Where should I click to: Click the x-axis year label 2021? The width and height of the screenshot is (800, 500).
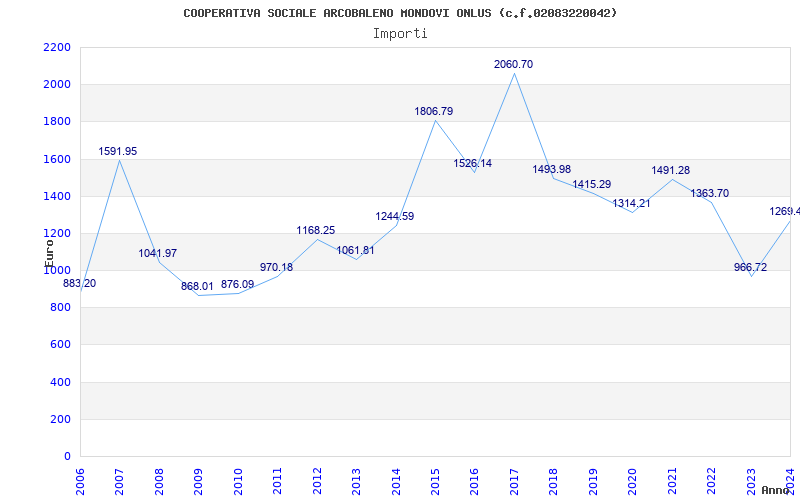[672, 481]
